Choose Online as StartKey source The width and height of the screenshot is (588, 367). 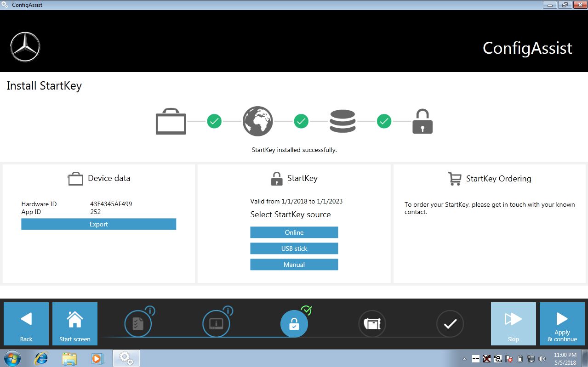(294, 232)
